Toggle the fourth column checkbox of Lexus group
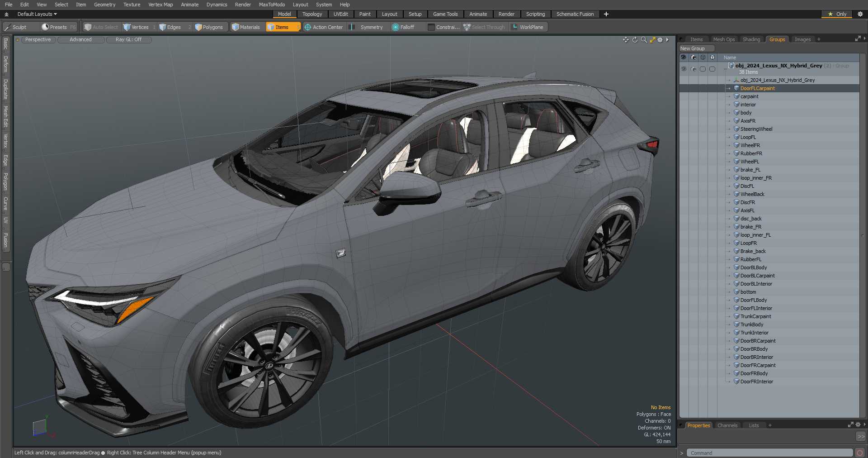Screen dimensions: 868x458 tap(712, 69)
